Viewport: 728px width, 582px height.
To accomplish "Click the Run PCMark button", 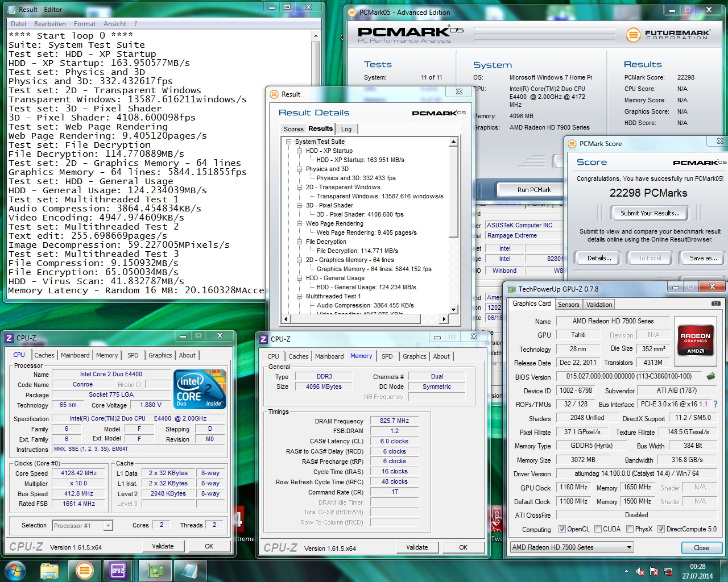I will click(534, 190).
